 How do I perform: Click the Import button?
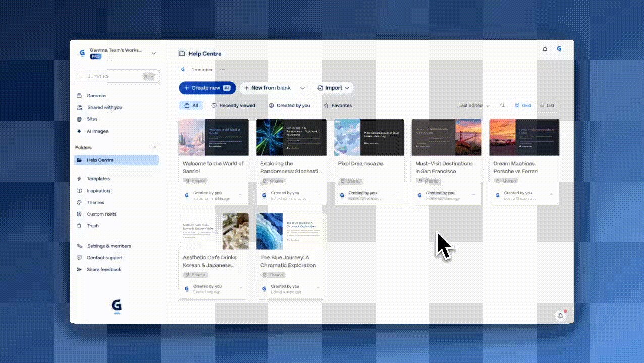[333, 88]
